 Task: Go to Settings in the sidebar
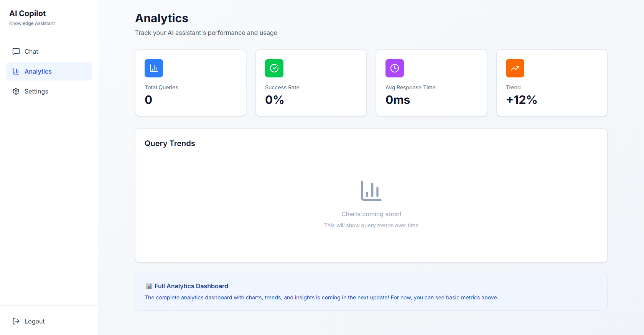36,91
